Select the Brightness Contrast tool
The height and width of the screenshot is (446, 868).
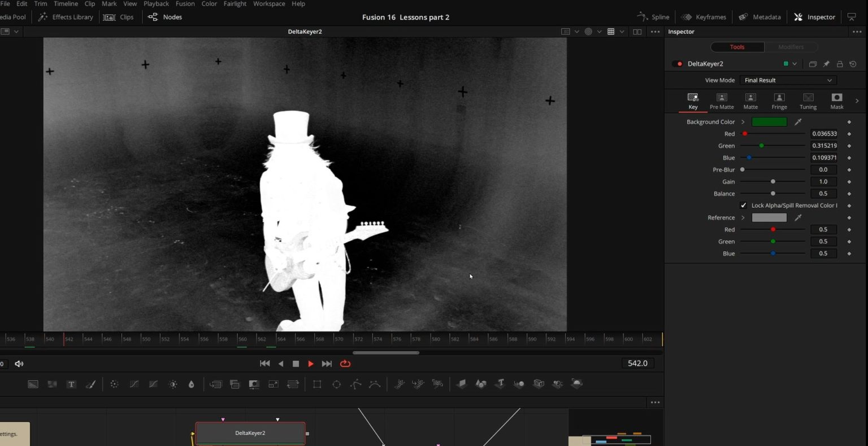[x=173, y=384]
